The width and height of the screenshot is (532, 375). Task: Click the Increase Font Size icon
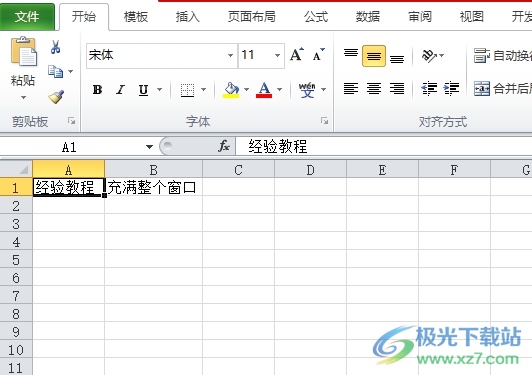click(x=297, y=55)
